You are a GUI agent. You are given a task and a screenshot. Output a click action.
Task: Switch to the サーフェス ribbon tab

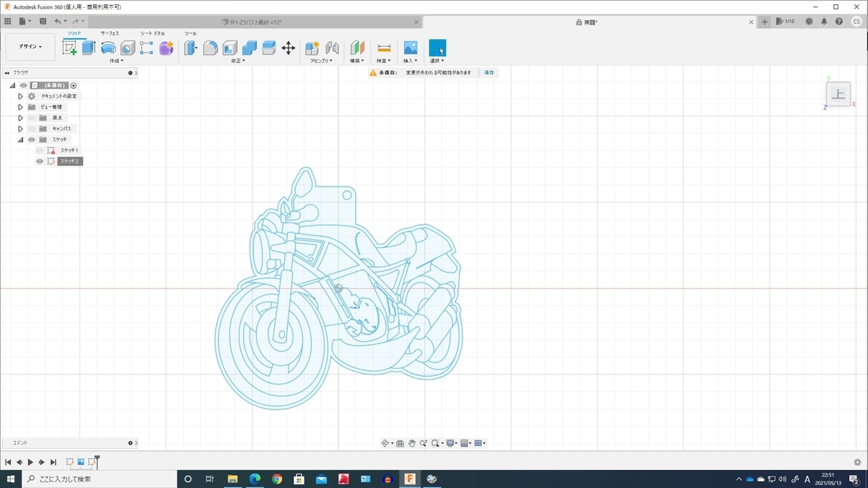pyautogui.click(x=110, y=33)
